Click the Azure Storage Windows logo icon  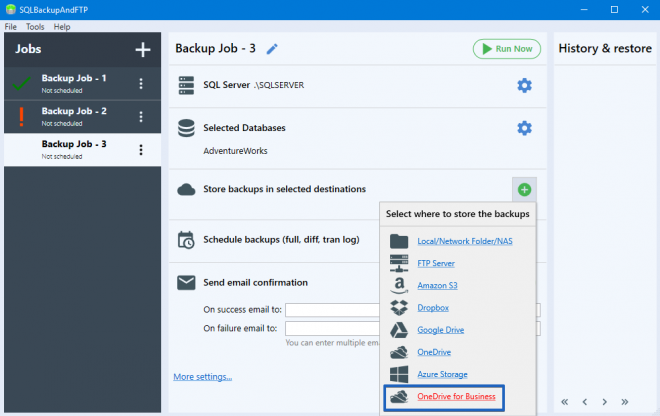[399, 374]
